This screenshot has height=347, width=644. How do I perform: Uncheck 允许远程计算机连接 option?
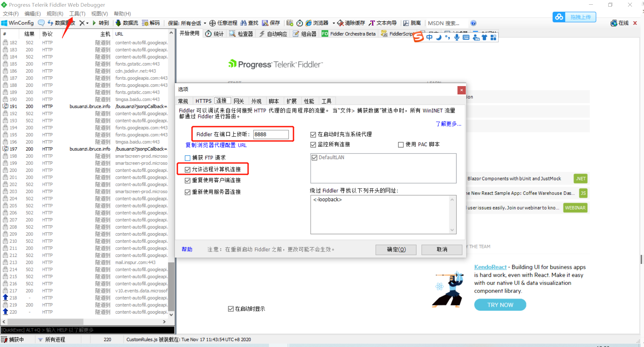[187, 169]
